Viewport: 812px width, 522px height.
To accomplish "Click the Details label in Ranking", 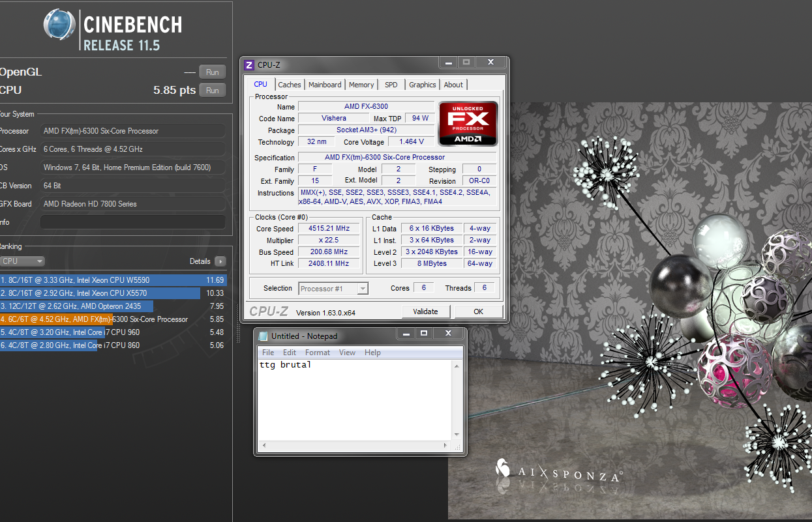I will pos(200,261).
